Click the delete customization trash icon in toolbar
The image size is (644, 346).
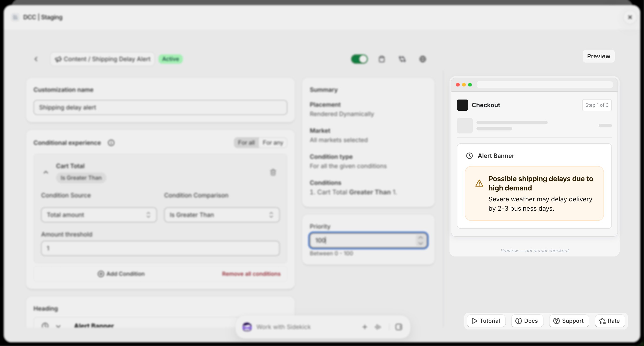coord(382,59)
